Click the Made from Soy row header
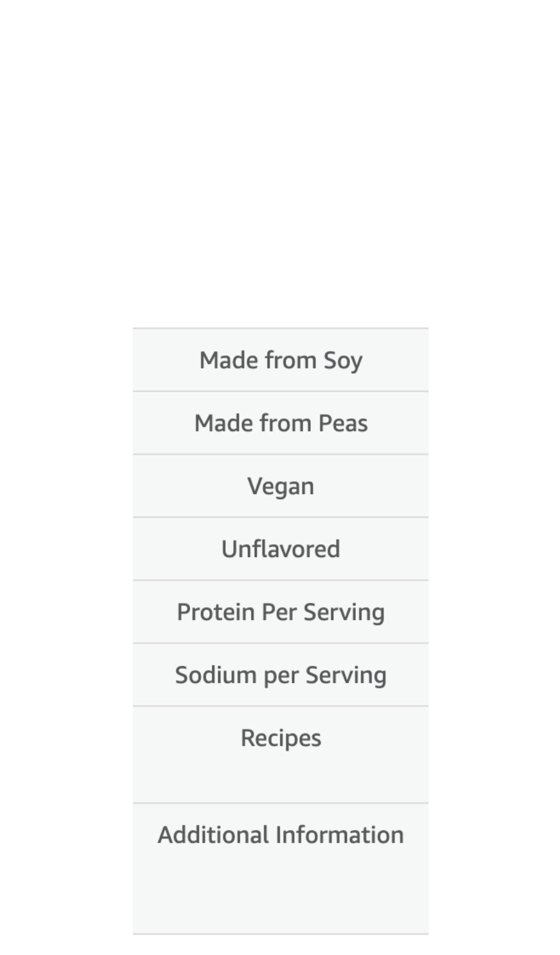Viewport: 560px width, 955px height. [281, 360]
